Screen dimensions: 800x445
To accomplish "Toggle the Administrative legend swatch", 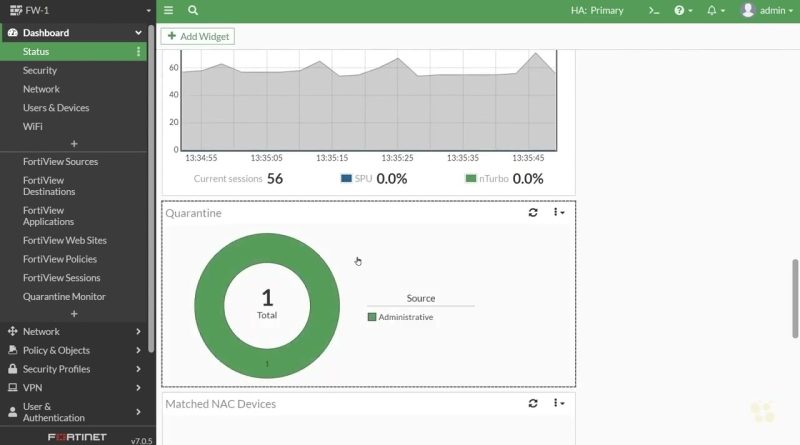I will pos(372,317).
